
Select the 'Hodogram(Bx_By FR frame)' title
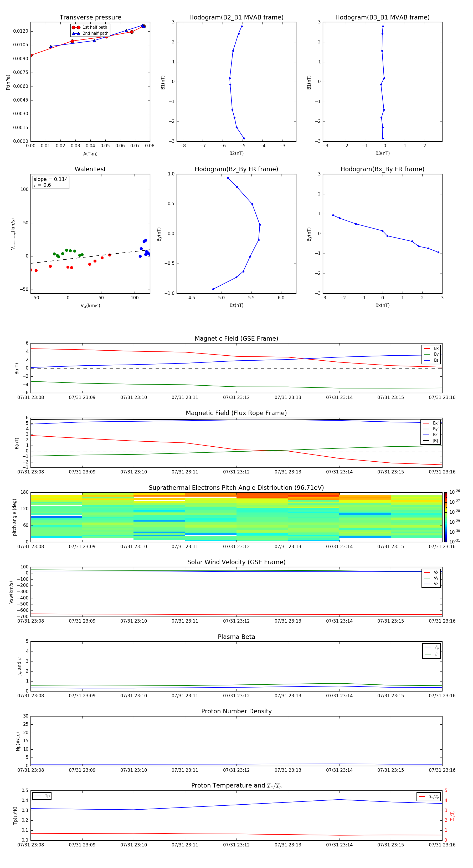pos(382,169)
